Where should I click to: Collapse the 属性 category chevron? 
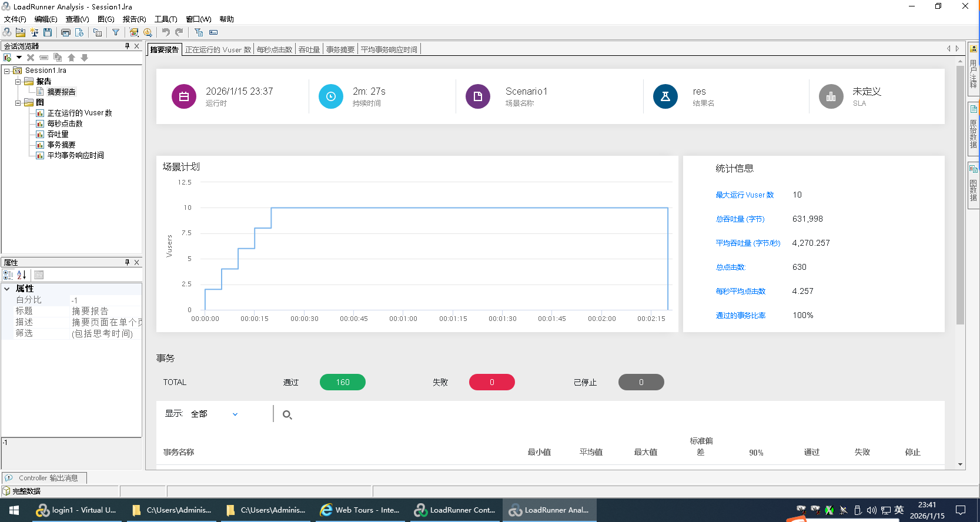click(7, 289)
